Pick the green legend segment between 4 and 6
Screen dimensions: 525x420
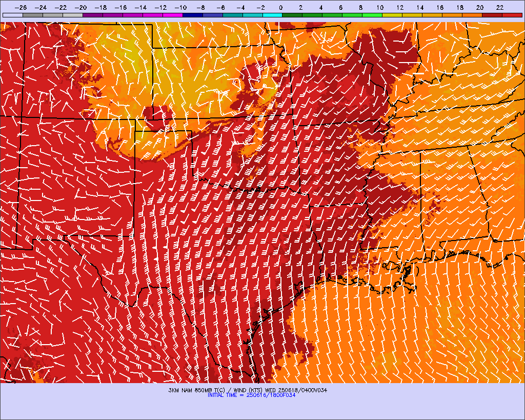(332, 15)
